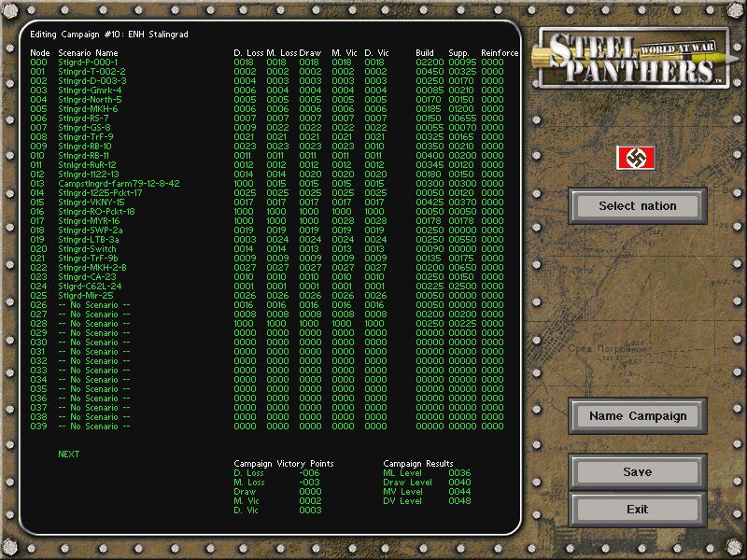Select scenario Stlngrd-Switch
Screen dimensions: 747x560
click(x=87, y=248)
